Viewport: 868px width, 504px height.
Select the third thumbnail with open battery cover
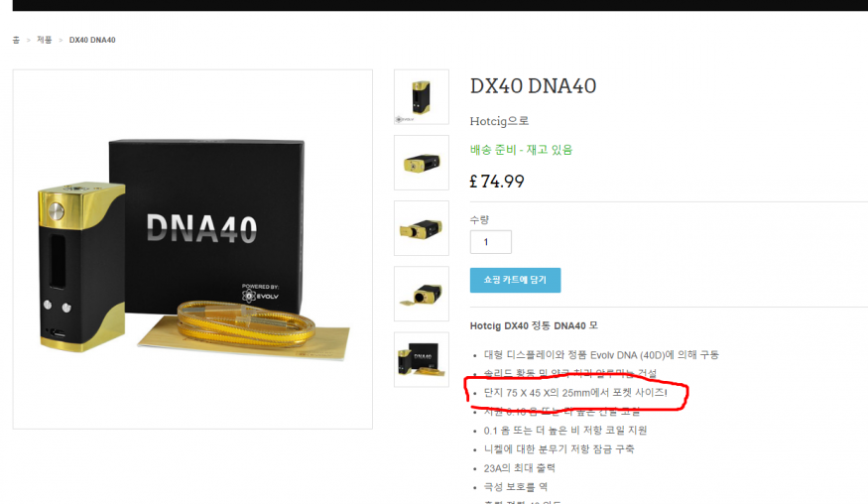(422, 228)
